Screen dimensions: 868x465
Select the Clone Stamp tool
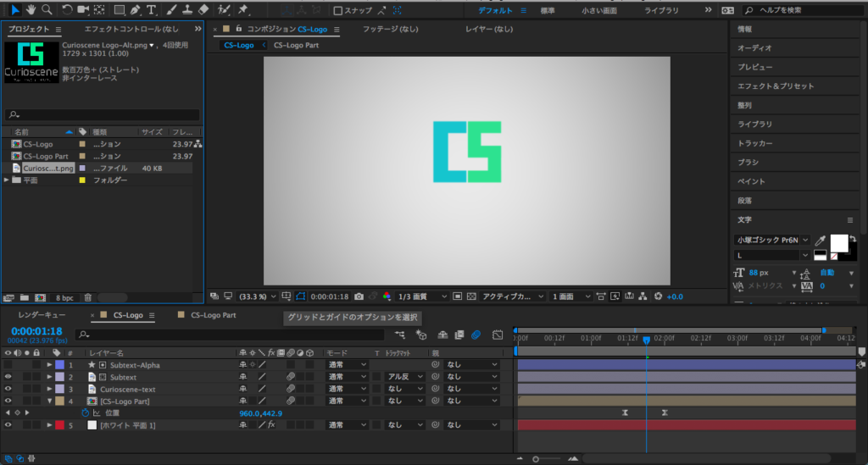(187, 9)
